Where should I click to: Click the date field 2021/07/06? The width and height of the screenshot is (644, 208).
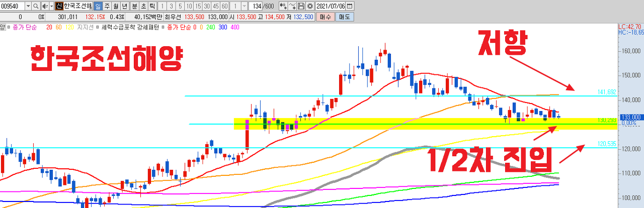tap(331, 6)
